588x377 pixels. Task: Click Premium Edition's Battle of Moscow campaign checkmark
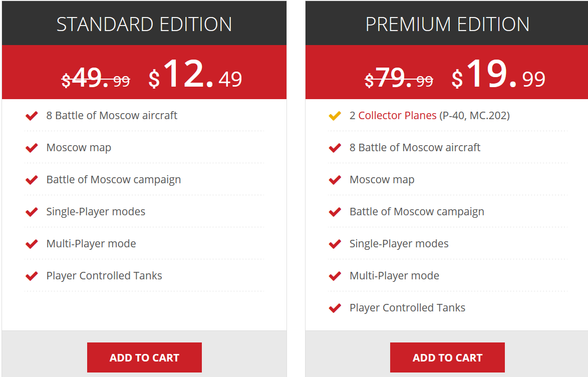click(x=335, y=212)
